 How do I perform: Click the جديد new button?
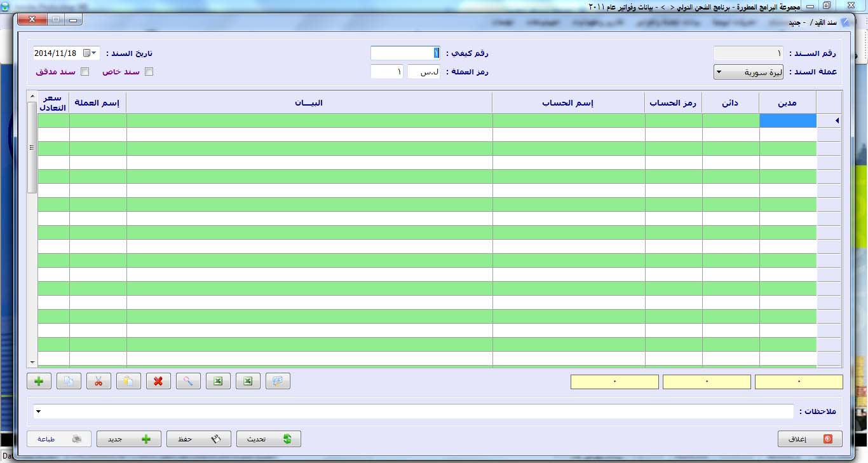coord(128,439)
